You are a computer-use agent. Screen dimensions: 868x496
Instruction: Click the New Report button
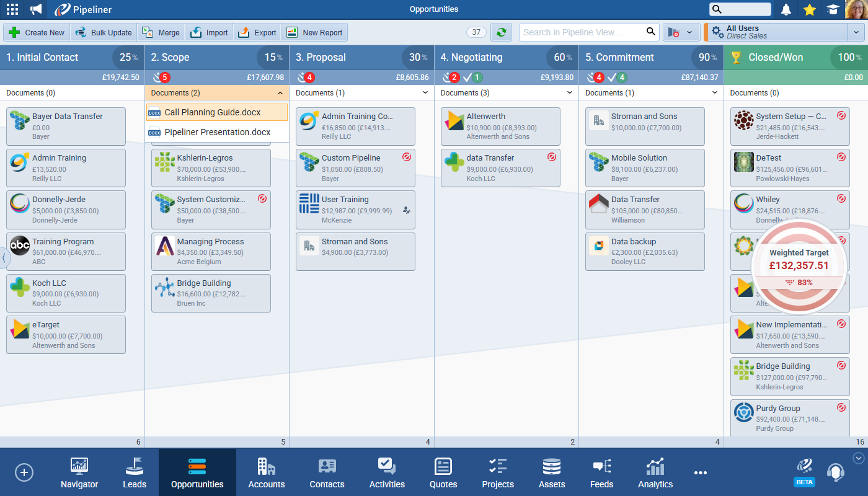(x=315, y=32)
